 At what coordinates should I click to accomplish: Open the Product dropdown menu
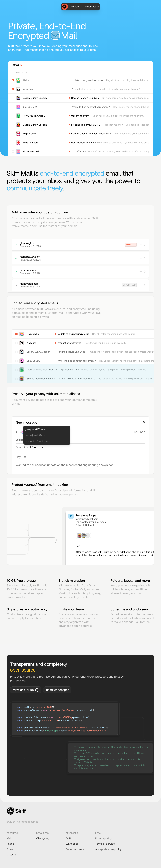point(76,7)
